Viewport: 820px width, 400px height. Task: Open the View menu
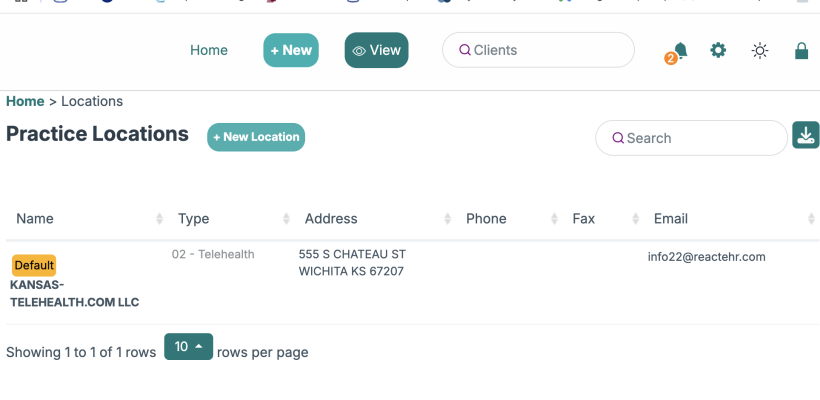376,50
